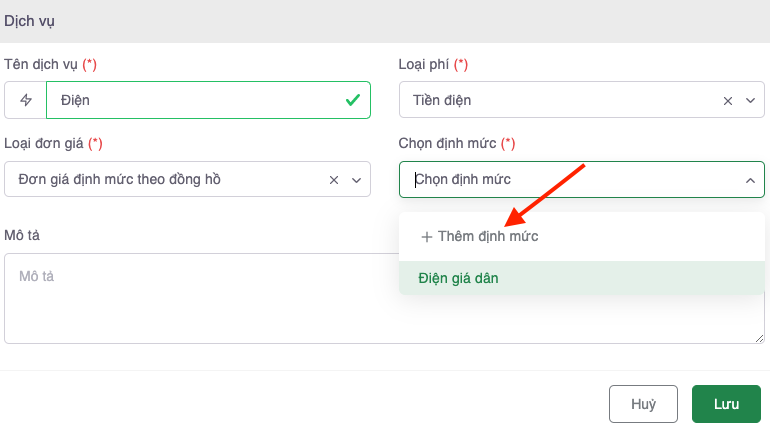Click the Dịch vụ panel header

pyautogui.click(x=30, y=20)
